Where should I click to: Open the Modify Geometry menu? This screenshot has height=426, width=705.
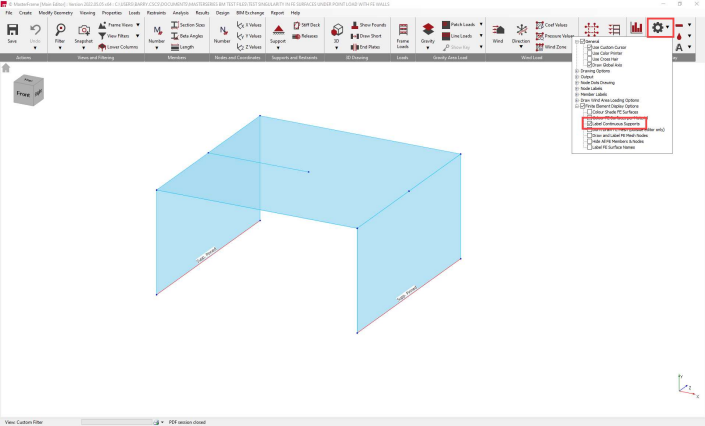pos(55,13)
